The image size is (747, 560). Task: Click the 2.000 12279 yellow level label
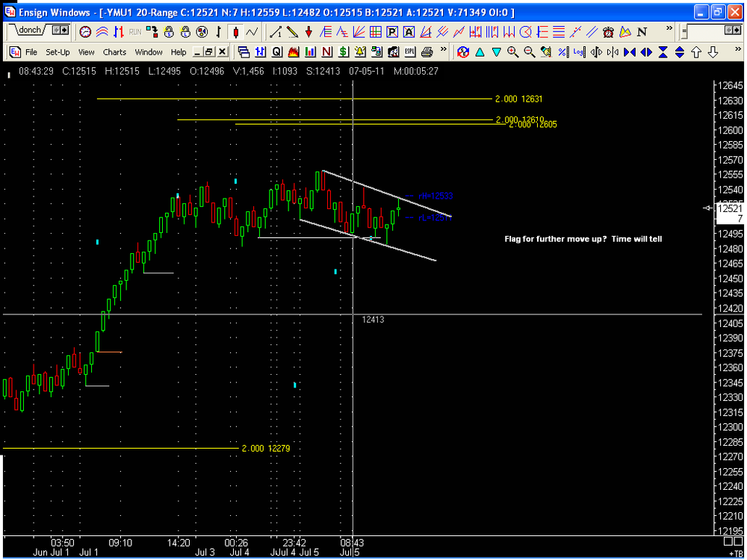(x=266, y=449)
